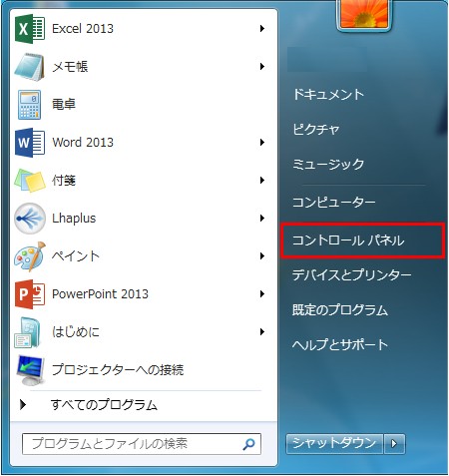
Task: Open shutdown options arrow next to シャットダウン
Action: (x=394, y=443)
